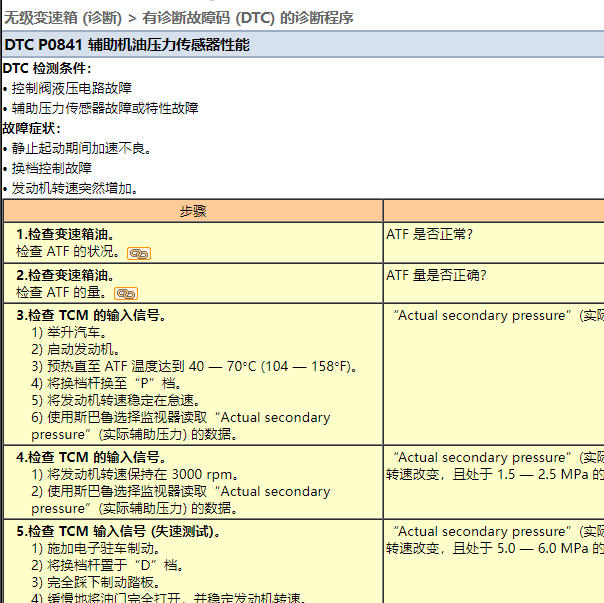This screenshot has height=603, width=604.
Task: Select substep 将换档杆置于 "D" 档
Action: pos(107,565)
